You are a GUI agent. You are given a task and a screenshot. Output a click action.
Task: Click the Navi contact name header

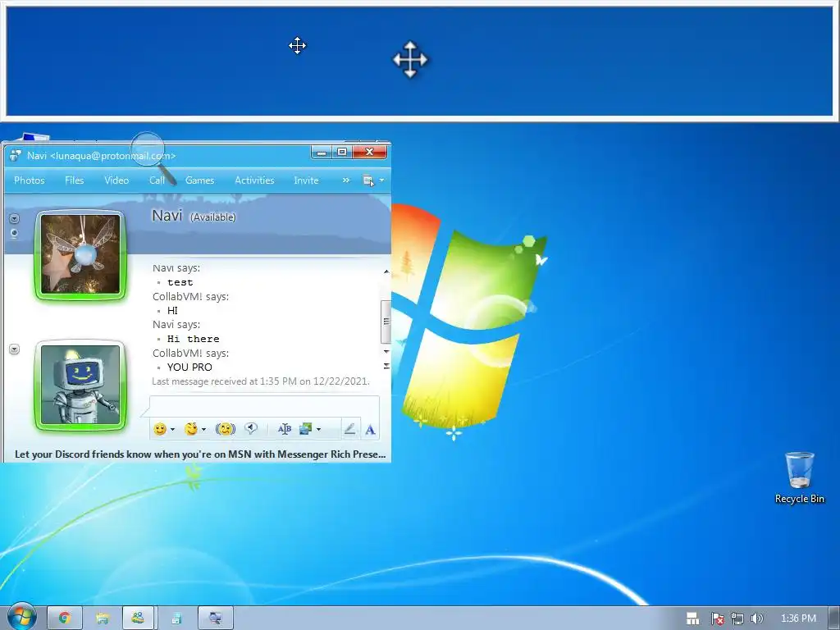(x=167, y=216)
